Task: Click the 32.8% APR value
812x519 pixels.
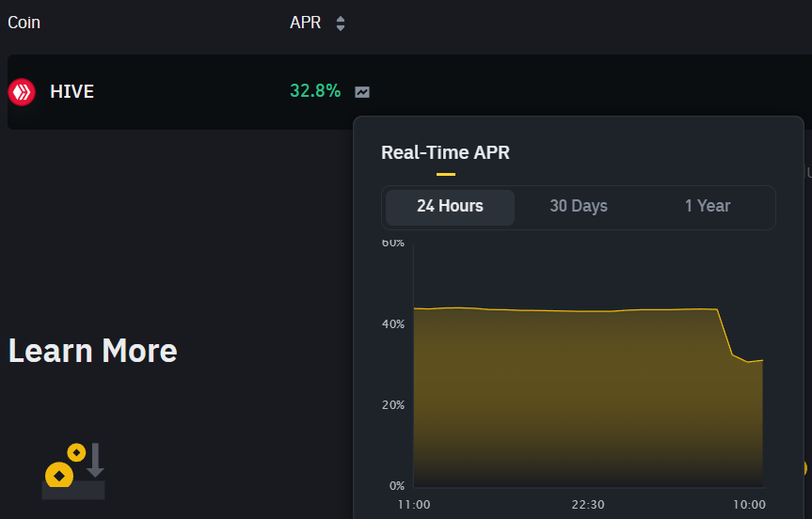Action: (x=315, y=90)
